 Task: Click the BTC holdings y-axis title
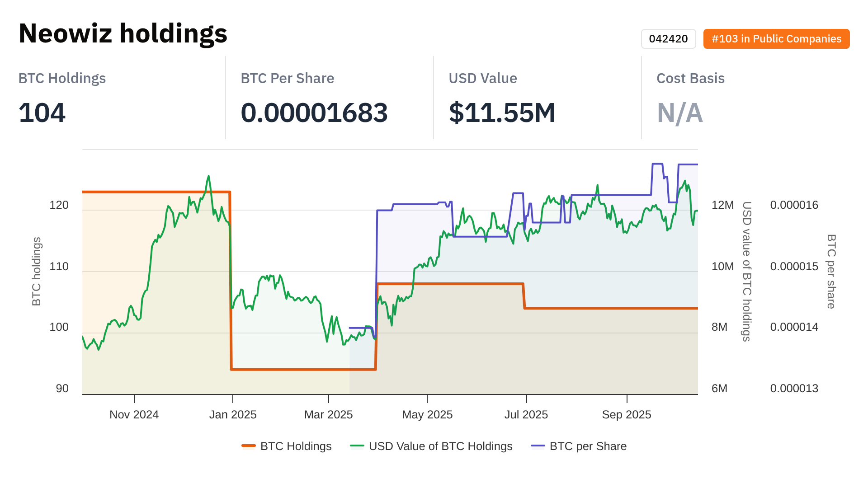point(37,272)
